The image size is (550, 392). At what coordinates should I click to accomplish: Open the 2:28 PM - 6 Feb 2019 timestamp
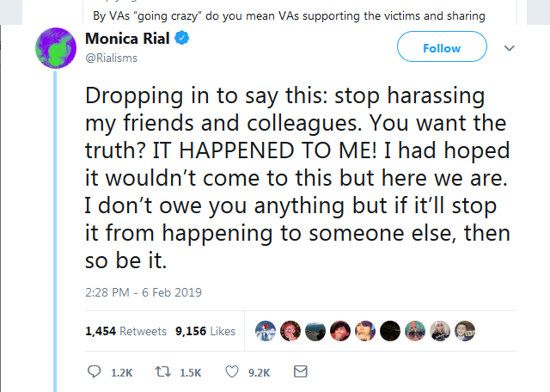[144, 292]
